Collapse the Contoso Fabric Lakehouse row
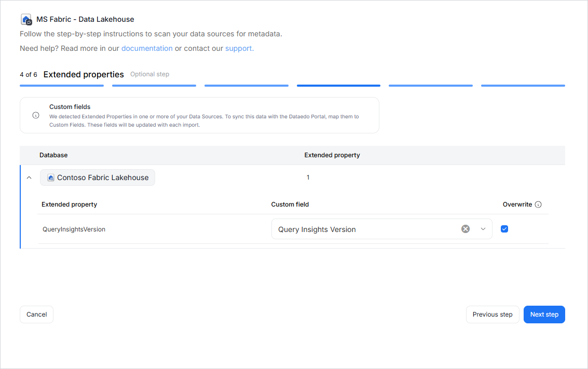This screenshot has width=588, height=369. pyautogui.click(x=29, y=177)
